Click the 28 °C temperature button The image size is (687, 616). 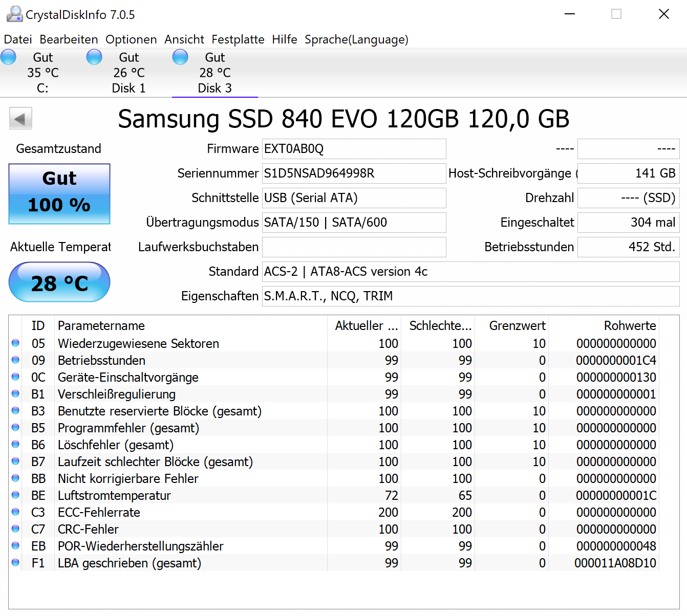click(59, 282)
